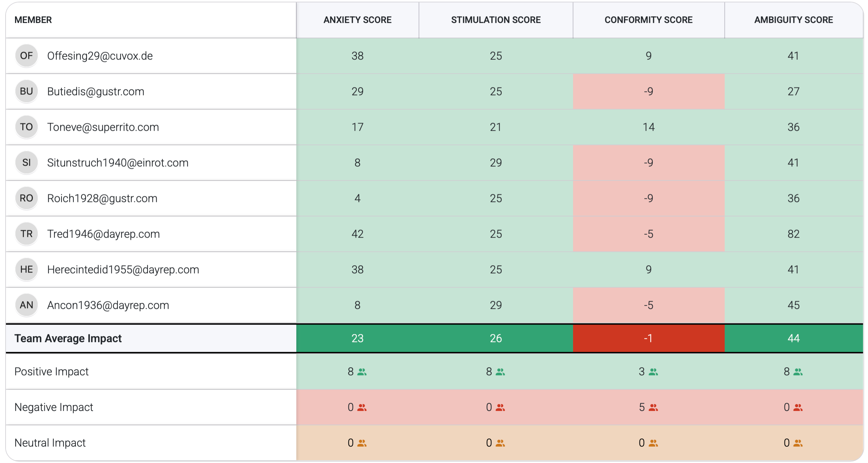
Task: Click the green people icon under Anxiety Score
Action: click(362, 372)
